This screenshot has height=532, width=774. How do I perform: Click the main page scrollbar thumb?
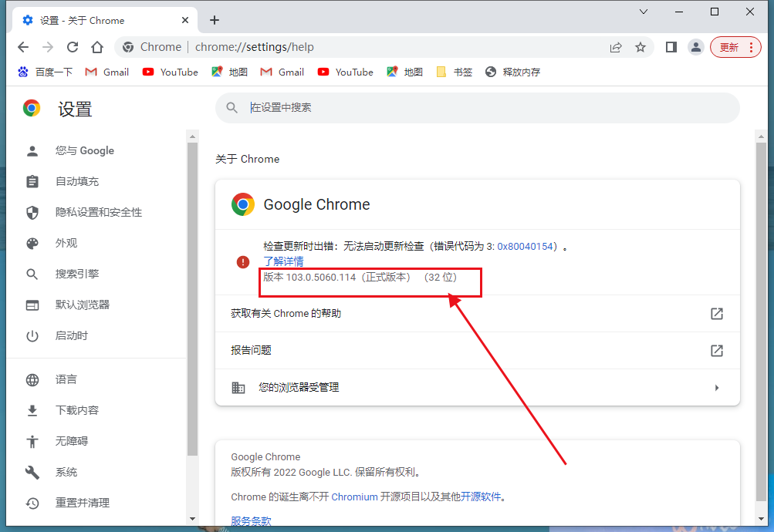(x=761, y=322)
